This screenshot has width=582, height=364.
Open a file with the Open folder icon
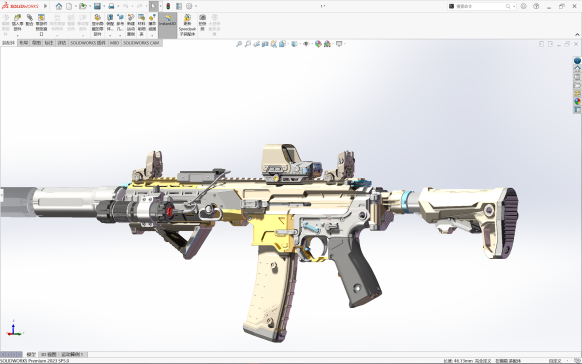[x=83, y=6]
